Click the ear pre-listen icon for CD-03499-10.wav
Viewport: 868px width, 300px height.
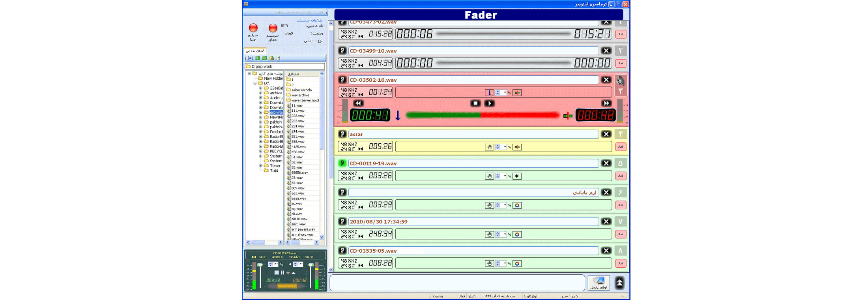342,51
